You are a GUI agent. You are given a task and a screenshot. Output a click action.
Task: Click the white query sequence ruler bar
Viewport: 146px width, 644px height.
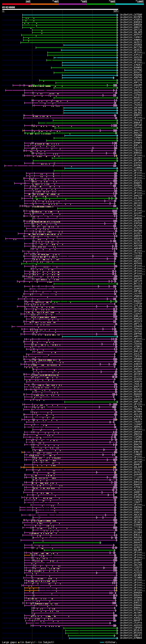[x=60, y=10]
